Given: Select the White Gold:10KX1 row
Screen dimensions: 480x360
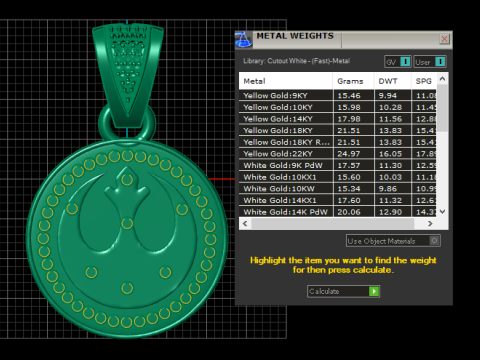Looking at the screenshot, I should pos(337,177).
